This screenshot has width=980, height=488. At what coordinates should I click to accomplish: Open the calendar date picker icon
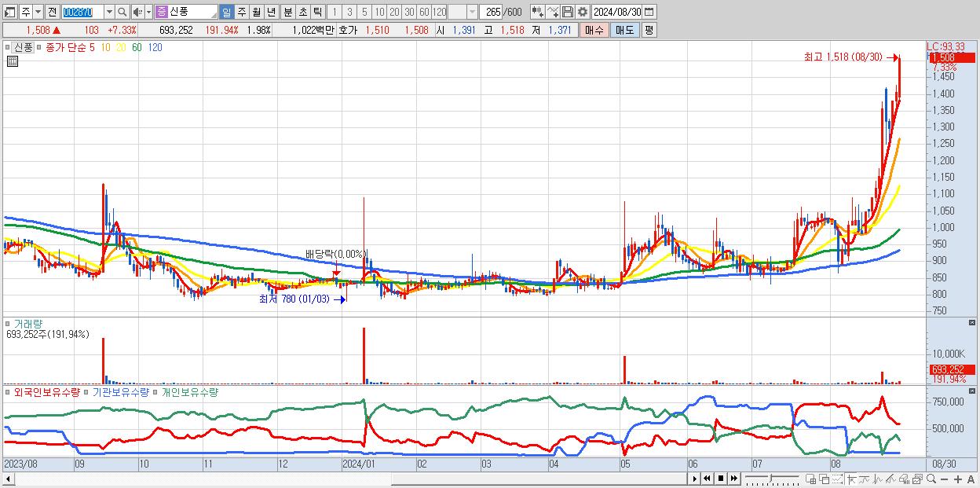649,12
